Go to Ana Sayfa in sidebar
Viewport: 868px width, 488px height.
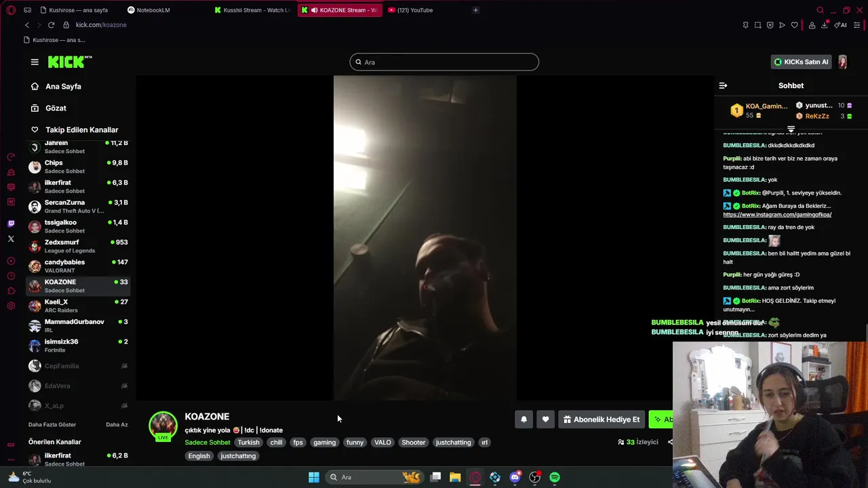(63, 87)
